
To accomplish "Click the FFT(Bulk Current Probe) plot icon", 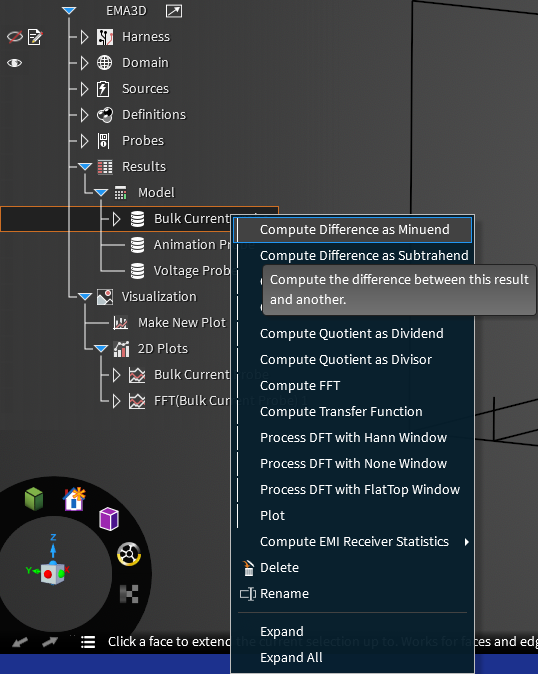I will click(x=137, y=401).
